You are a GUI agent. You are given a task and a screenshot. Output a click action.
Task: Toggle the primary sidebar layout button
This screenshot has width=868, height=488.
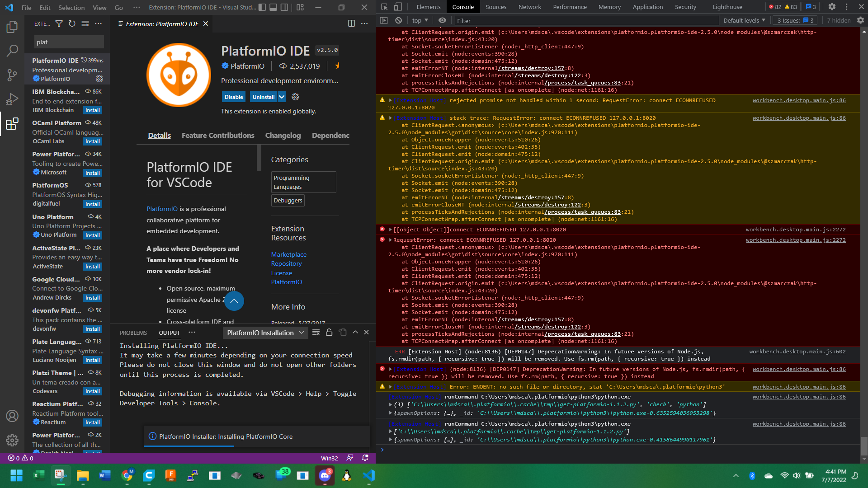[262, 7]
